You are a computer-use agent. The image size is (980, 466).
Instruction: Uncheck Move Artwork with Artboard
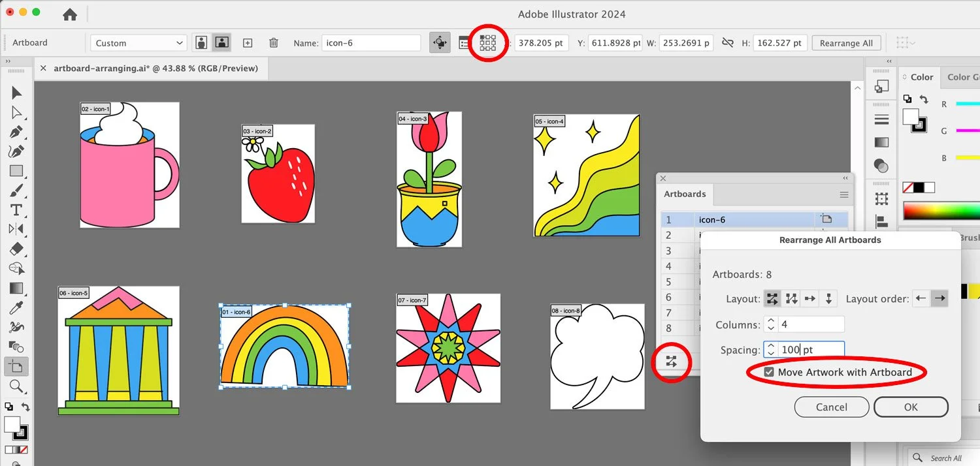tap(770, 372)
